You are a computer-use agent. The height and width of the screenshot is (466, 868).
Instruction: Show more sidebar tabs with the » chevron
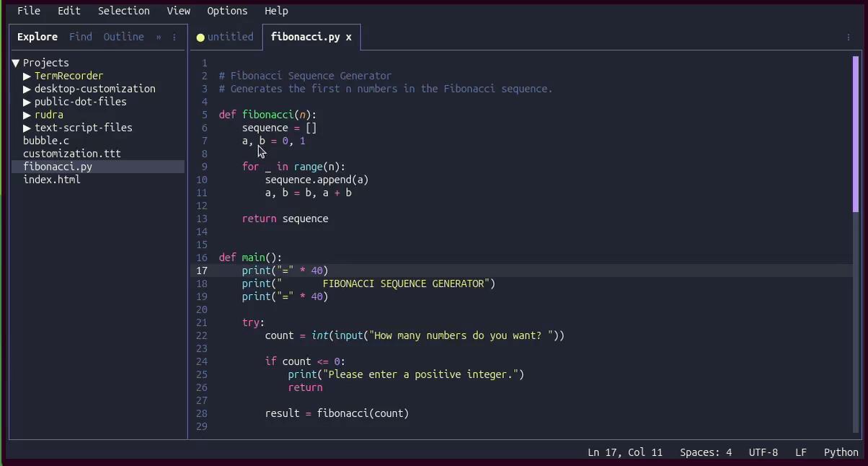coord(159,37)
